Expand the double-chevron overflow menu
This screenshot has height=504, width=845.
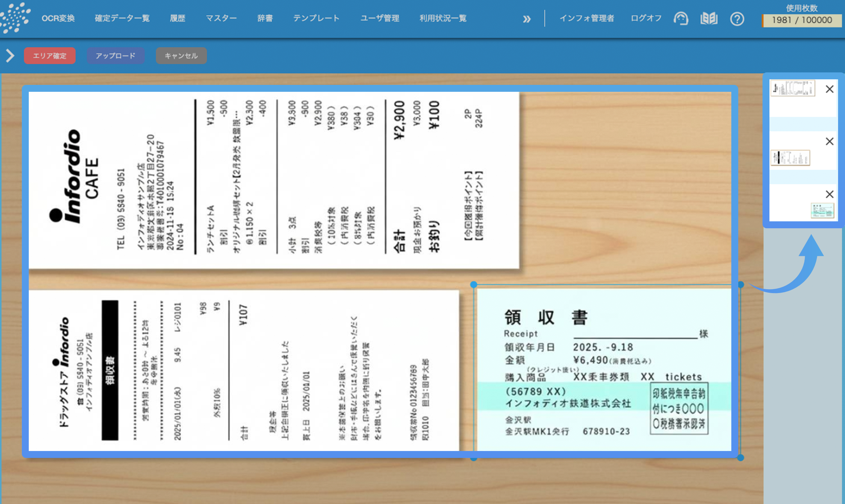[527, 19]
